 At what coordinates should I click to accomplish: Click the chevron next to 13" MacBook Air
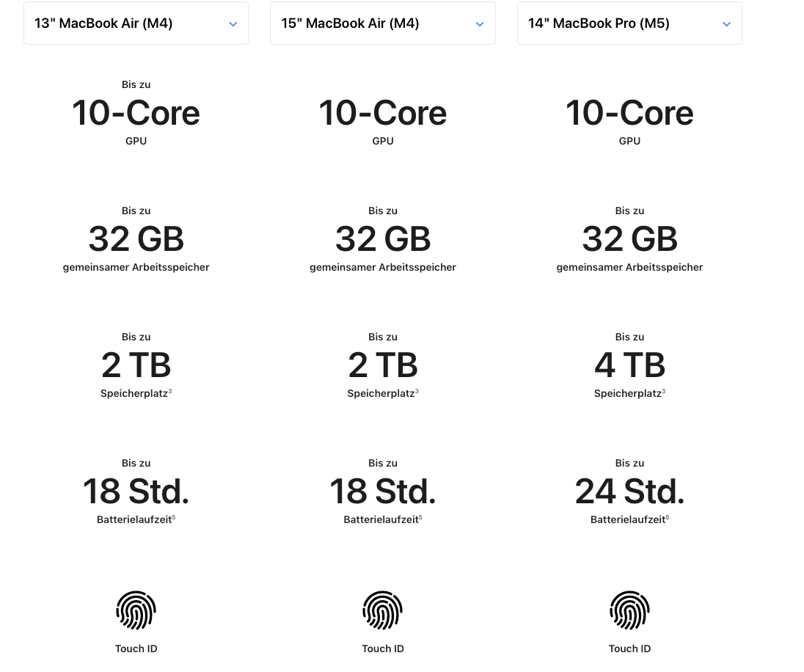click(x=233, y=23)
